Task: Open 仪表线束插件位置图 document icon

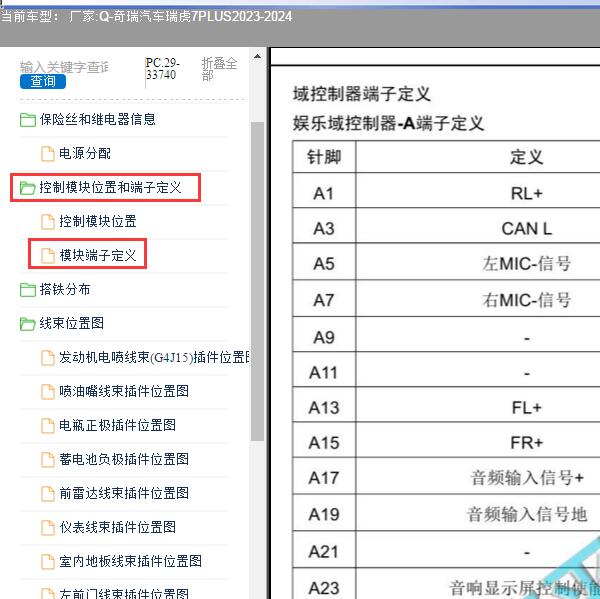Action: coord(47,528)
